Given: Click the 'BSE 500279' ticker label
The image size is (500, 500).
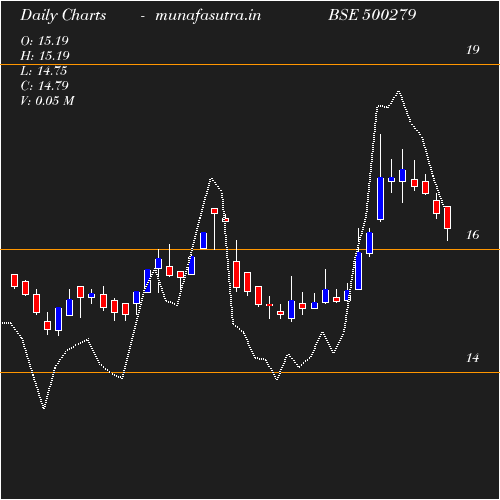Looking at the screenshot, I should [x=372, y=15].
